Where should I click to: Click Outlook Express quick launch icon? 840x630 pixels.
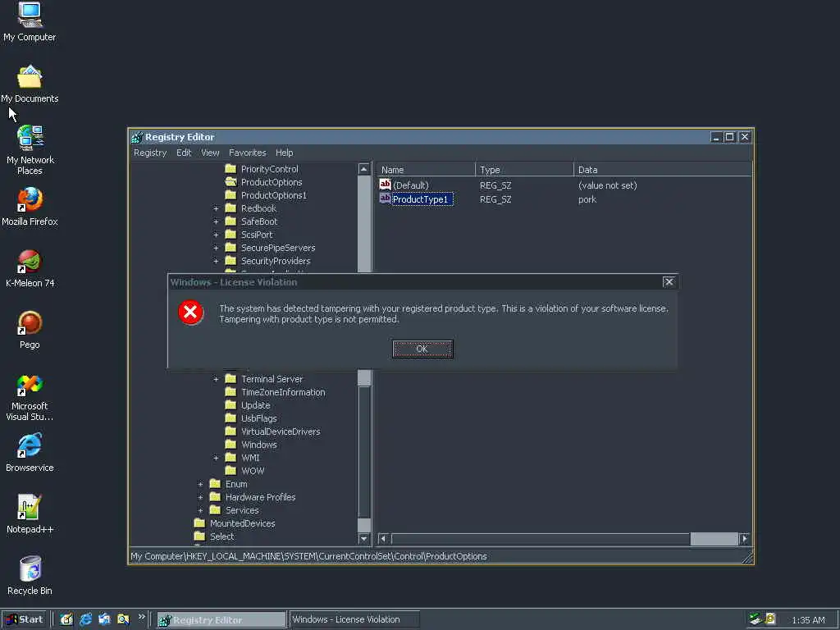point(104,620)
